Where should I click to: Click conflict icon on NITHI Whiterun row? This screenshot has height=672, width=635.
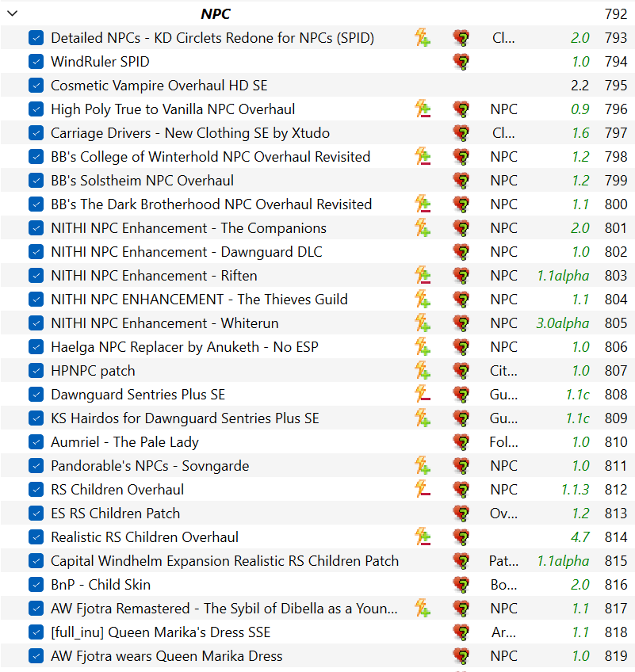click(423, 323)
